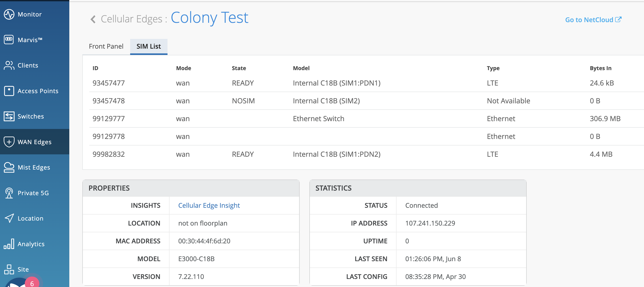
Task: Switch to the Front Panel tab
Action: click(x=106, y=46)
